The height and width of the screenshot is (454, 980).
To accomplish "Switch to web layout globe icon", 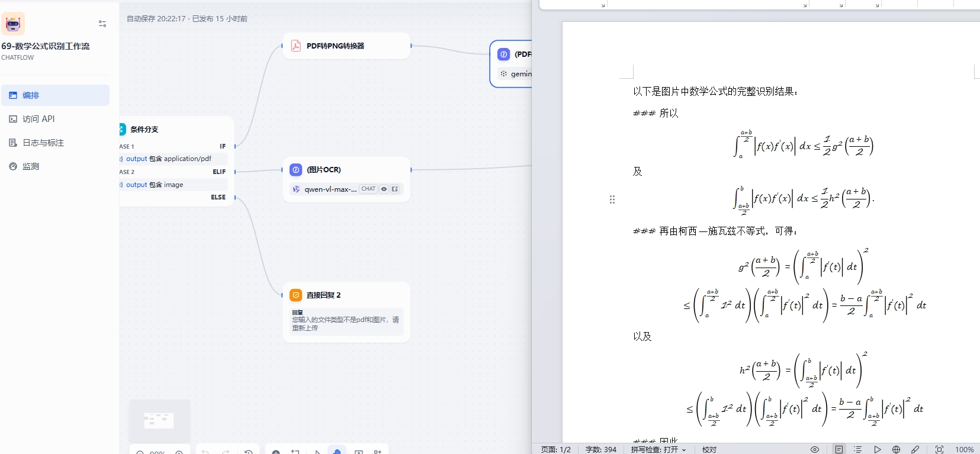I will [897, 449].
